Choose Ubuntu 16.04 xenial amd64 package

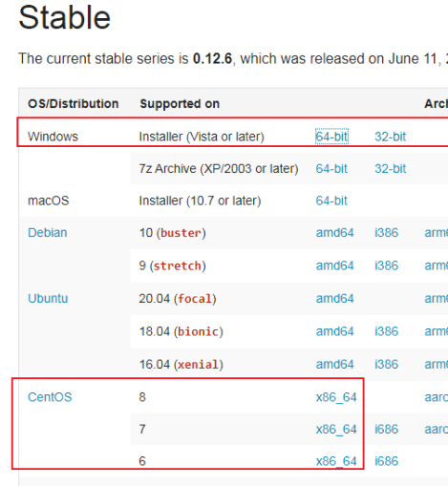coord(334,364)
